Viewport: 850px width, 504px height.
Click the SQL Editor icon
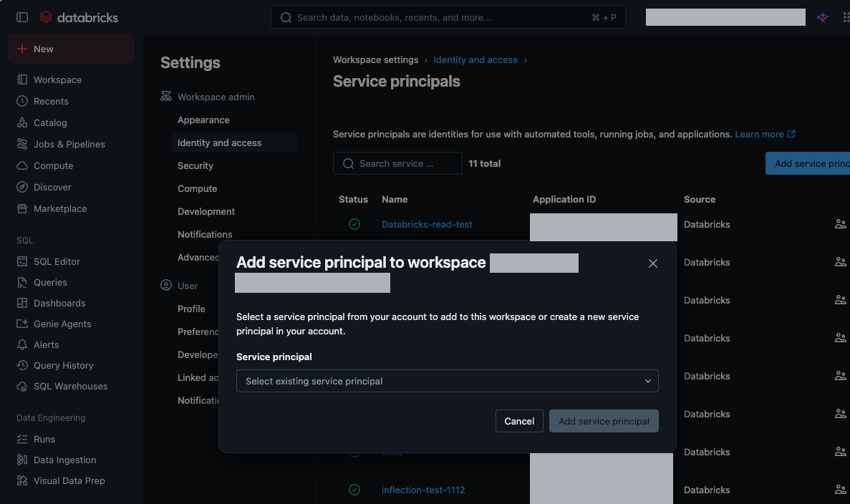point(22,261)
